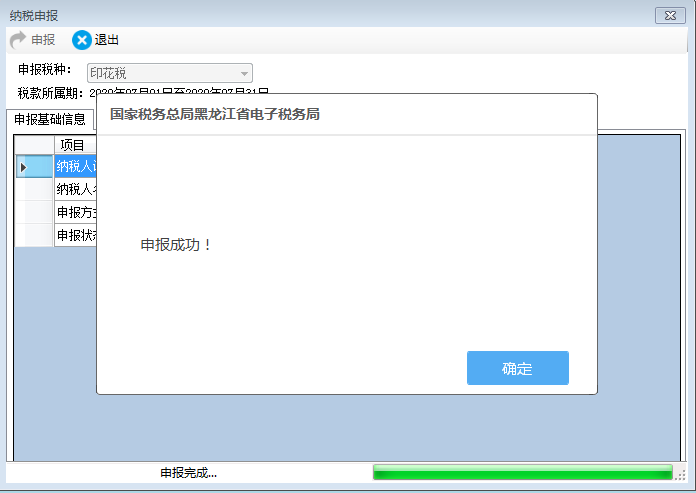
Task: Click the 印花税 combo box field
Action: click(x=160, y=73)
